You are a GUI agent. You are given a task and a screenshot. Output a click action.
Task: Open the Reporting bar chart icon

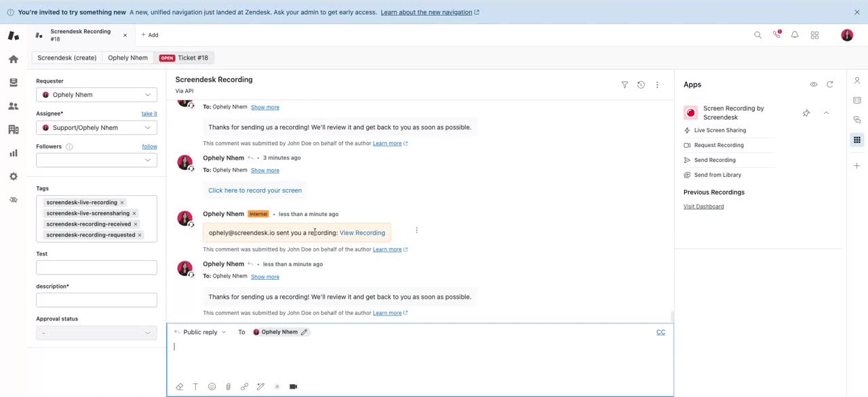[x=13, y=153]
